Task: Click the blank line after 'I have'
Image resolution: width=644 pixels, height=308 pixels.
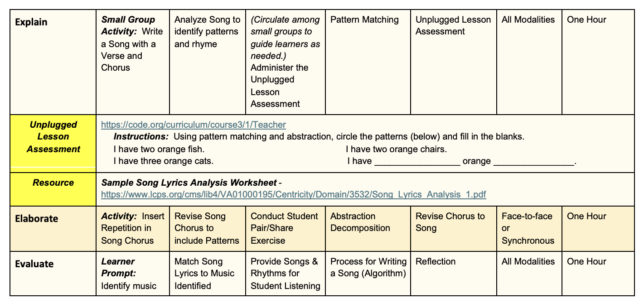Action: pos(417,162)
